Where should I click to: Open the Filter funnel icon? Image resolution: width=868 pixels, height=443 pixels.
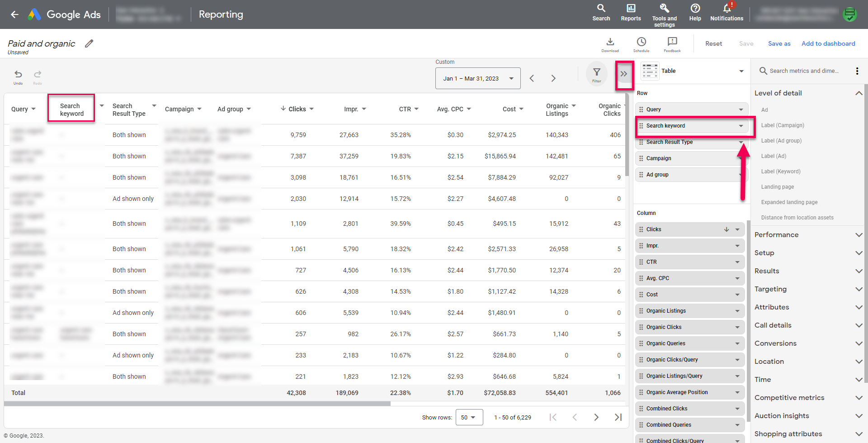coord(597,73)
